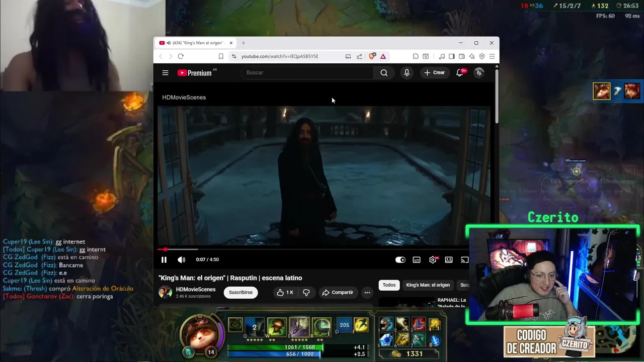Open the HDMovieScenes channel name link
The width and height of the screenshot is (644, 362).
[x=196, y=289]
